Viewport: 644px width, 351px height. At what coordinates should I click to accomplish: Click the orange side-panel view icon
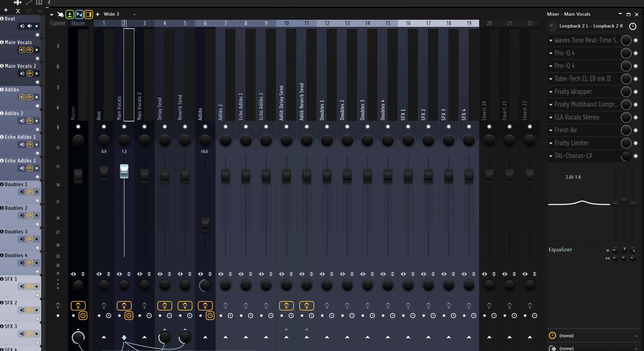pos(88,14)
